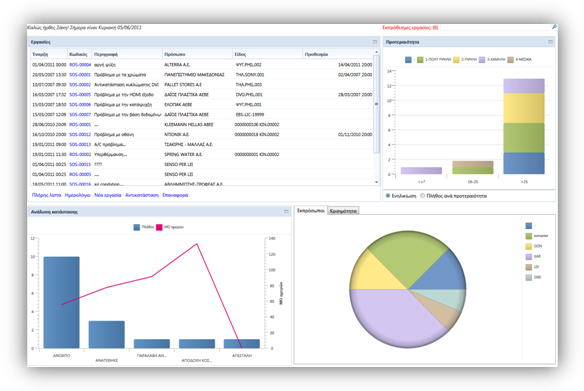Click the yellow segment of the >25 bar

pos(524,108)
